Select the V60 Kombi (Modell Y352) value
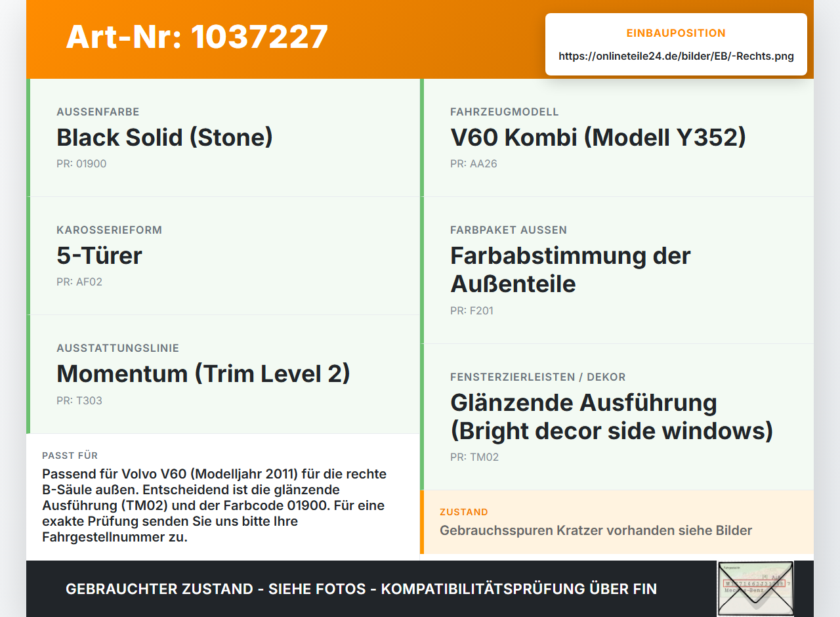The image size is (840, 617). pos(598,137)
